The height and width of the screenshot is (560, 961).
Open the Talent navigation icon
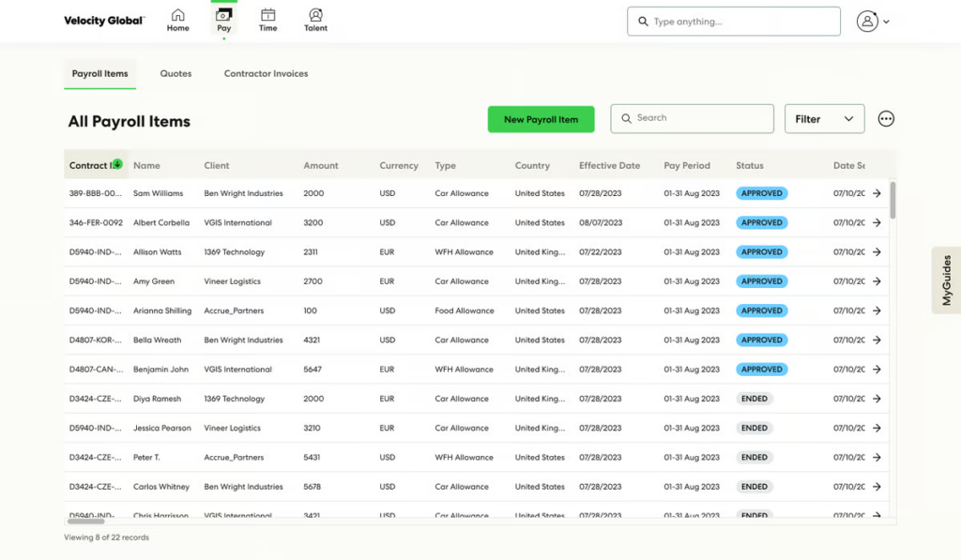(x=315, y=20)
